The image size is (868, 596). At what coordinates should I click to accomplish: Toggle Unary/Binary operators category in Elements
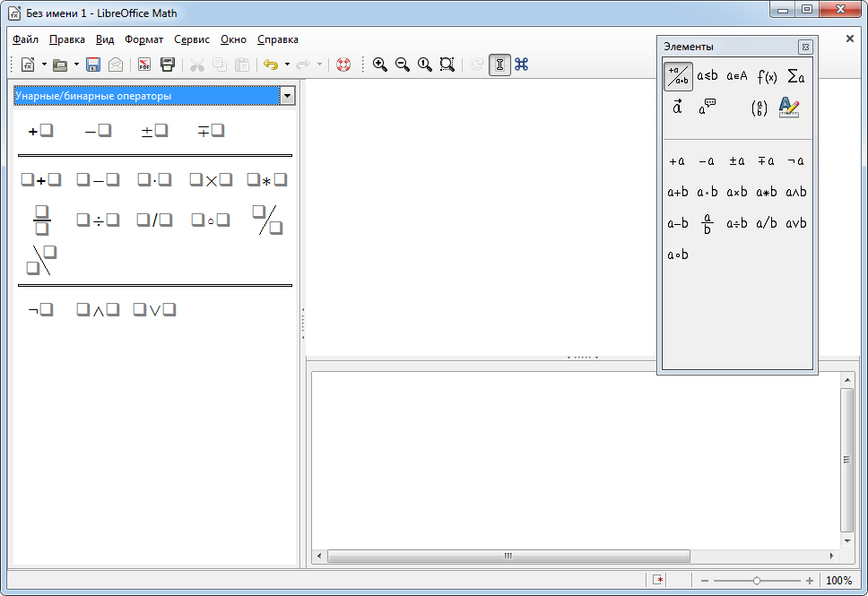coord(678,76)
